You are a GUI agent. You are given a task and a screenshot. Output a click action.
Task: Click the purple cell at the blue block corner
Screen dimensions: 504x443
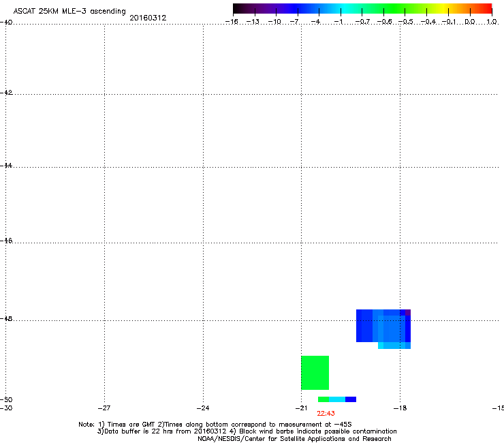click(408, 312)
